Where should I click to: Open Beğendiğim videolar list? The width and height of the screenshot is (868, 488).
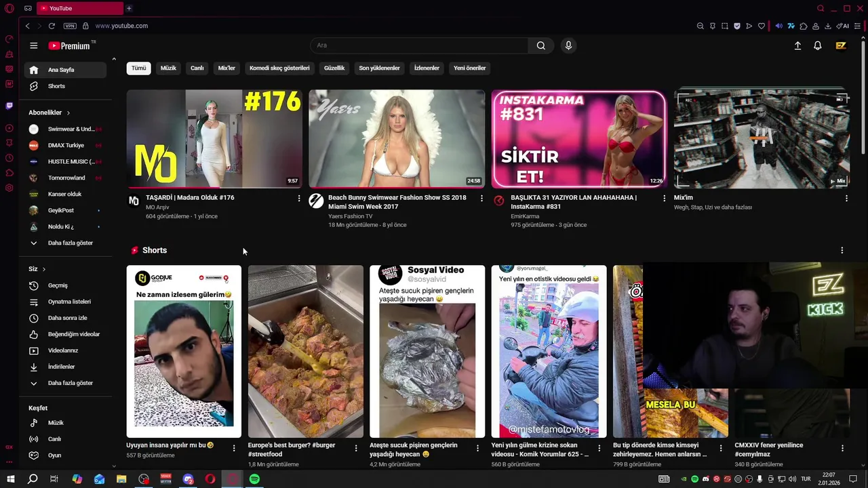point(65,334)
